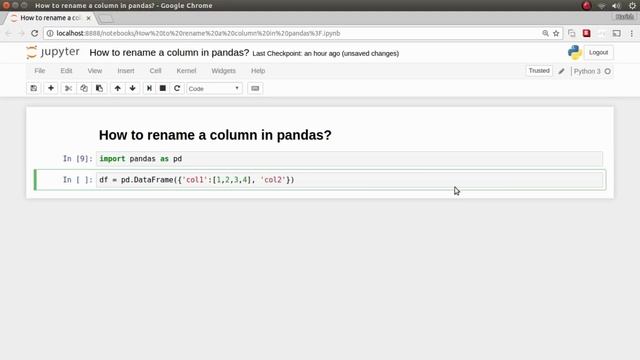Rename the notebook by clicking its title
The width and height of the screenshot is (640, 360).
169,53
